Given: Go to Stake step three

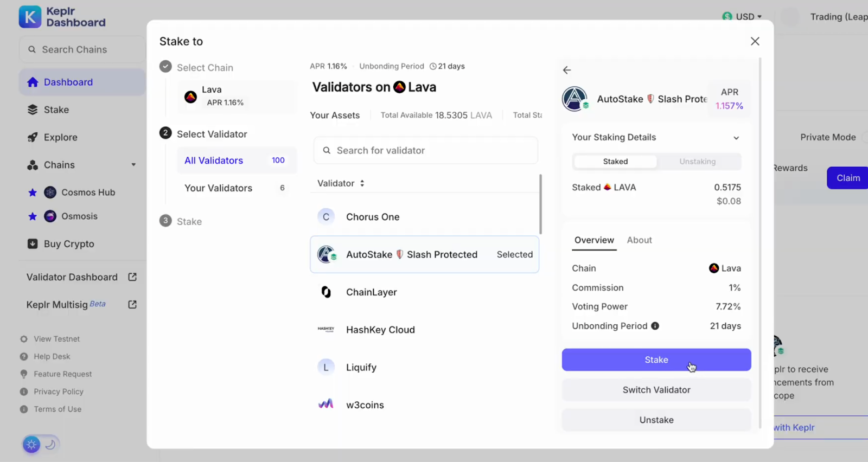Looking at the screenshot, I should pos(181,221).
